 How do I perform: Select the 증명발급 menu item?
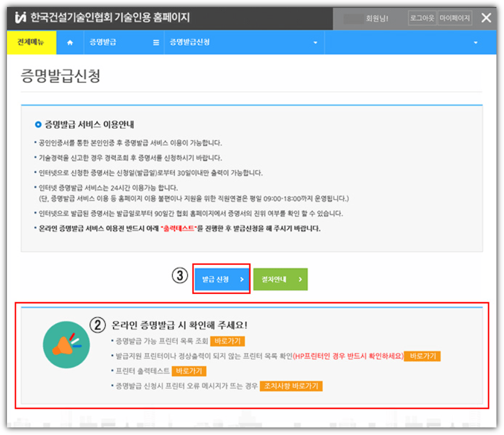103,42
